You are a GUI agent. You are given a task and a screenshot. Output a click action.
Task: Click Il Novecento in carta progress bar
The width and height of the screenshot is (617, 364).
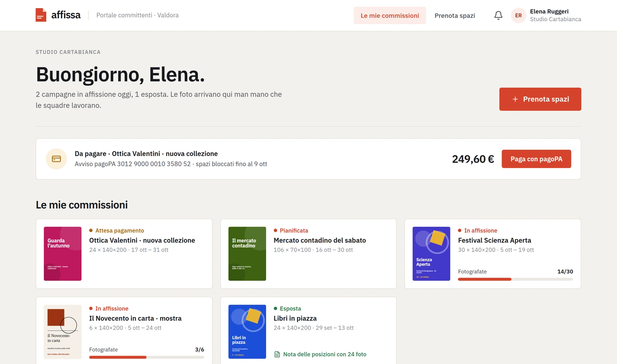(x=147, y=357)
